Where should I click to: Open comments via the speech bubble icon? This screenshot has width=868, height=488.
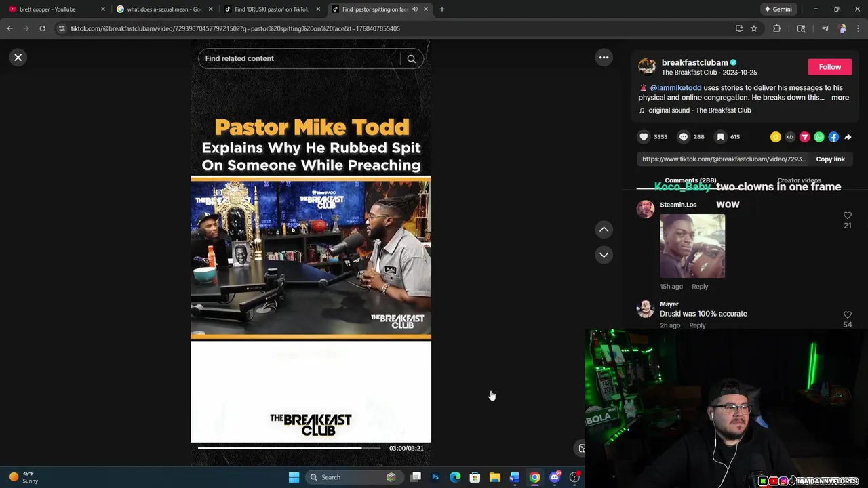pyautogui.click(x=684, y=137)
